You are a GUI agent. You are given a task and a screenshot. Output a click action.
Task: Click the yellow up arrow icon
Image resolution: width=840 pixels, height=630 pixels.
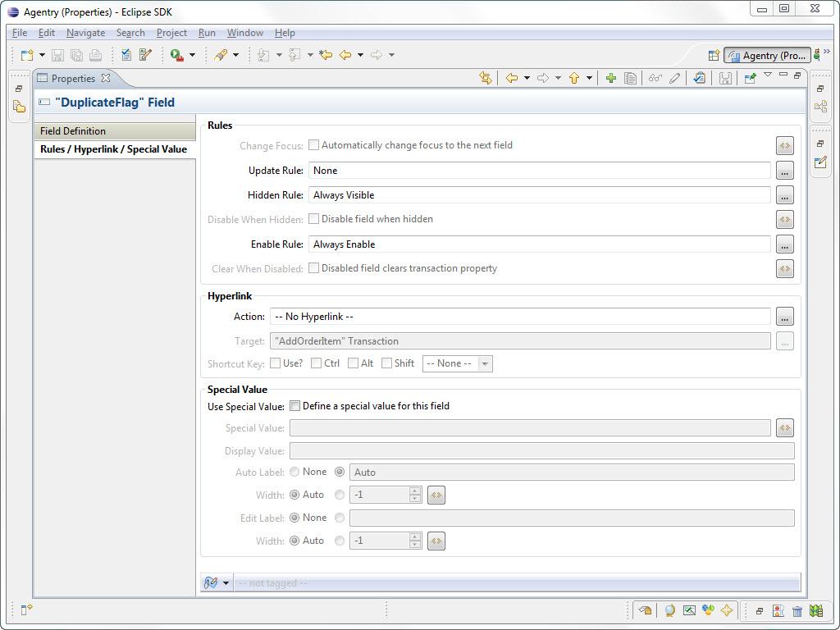point(574,78)
